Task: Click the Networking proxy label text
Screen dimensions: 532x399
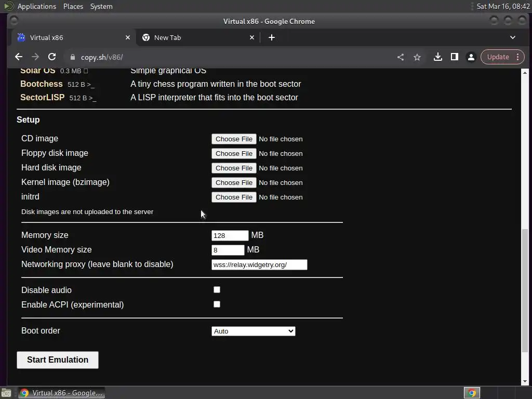Action: tap(97, 264)
